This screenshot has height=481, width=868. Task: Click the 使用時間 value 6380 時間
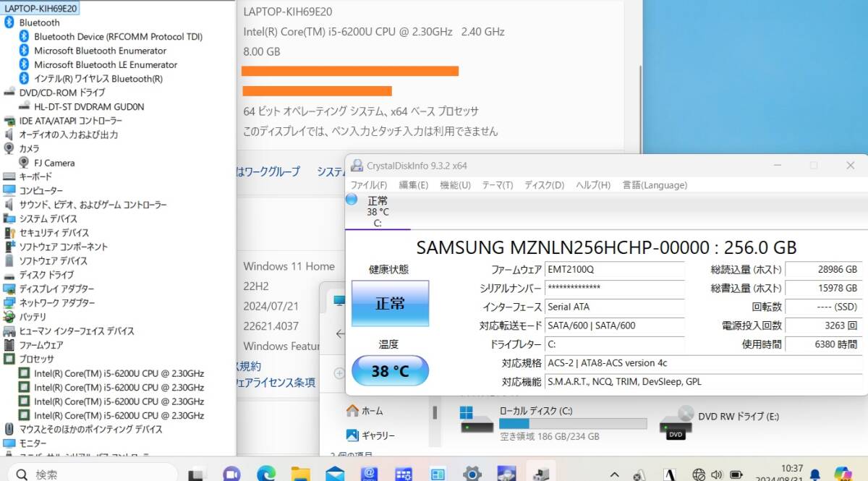824,344
